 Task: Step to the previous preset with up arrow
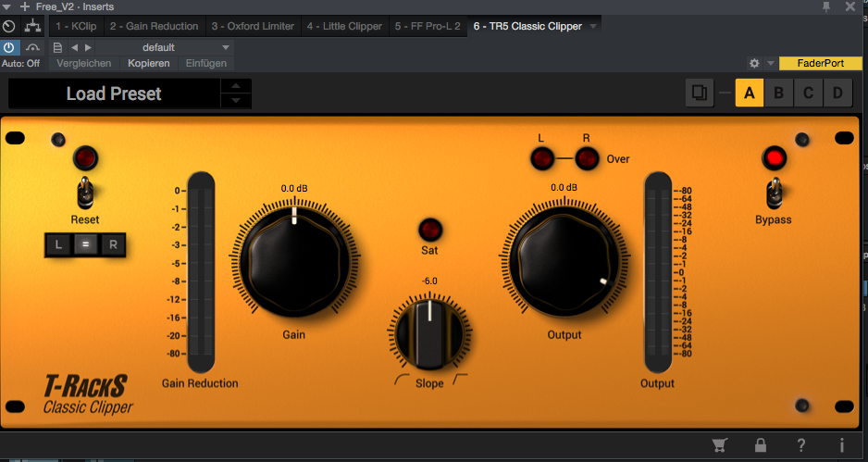(x=236, y=86)
